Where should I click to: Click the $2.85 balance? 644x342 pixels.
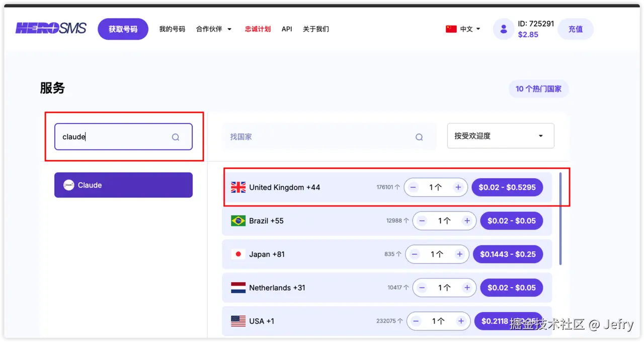coord(528,35)
